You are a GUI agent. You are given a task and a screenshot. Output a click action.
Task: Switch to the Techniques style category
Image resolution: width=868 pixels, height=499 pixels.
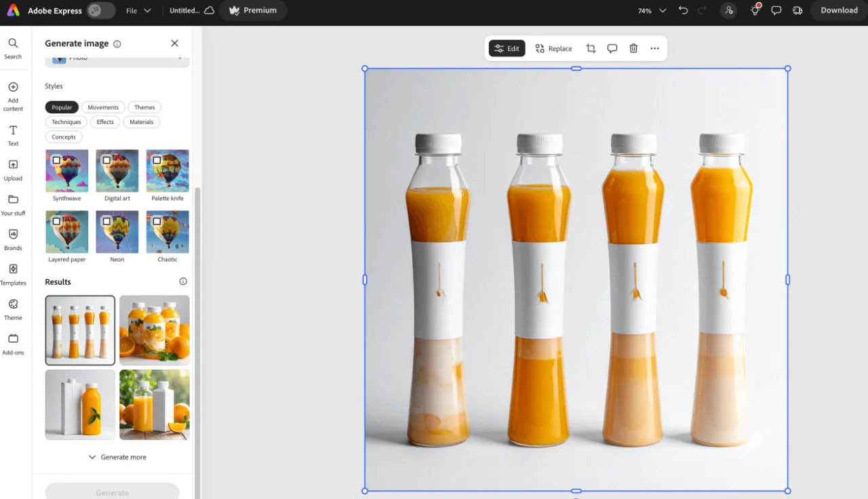pos(66,122)
